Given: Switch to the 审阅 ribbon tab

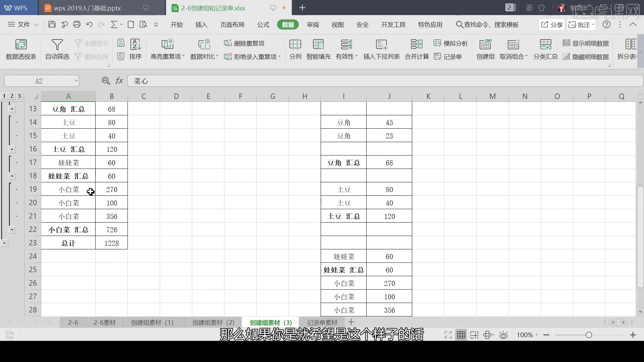Looking at the screenshot, I should (312, 24).
